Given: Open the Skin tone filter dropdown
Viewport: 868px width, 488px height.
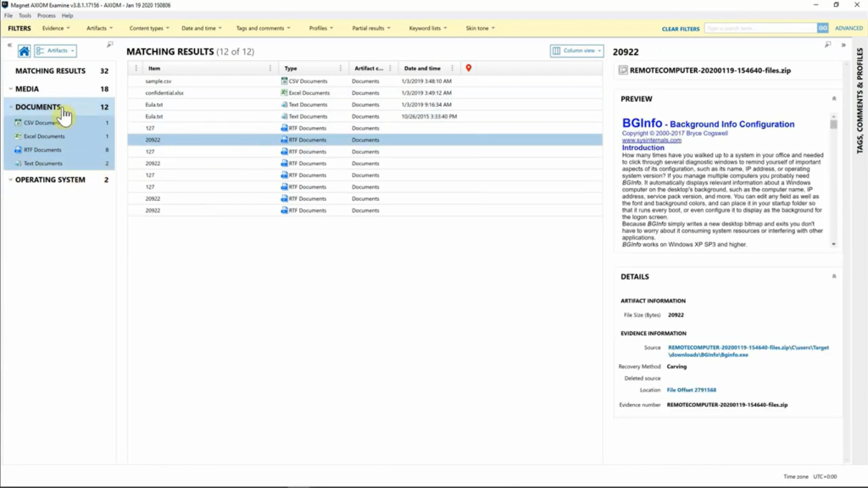Looking at the screenshot, I should tap(480, 28).
